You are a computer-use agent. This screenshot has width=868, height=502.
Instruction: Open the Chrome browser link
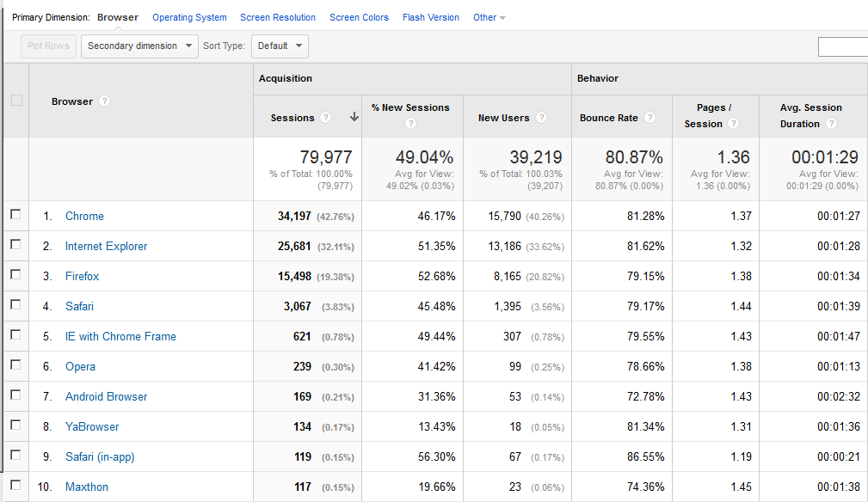(84, 216)
